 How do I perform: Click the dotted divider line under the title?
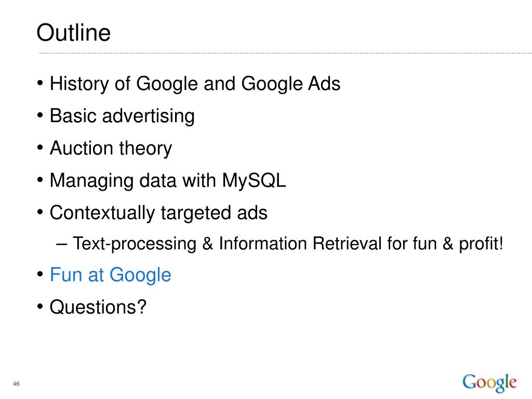tap(285, 54)
